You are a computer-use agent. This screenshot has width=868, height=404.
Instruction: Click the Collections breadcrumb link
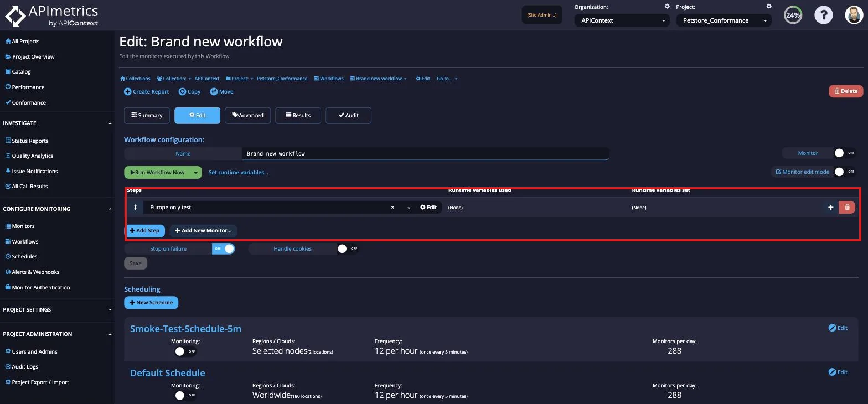pos(135,79)
